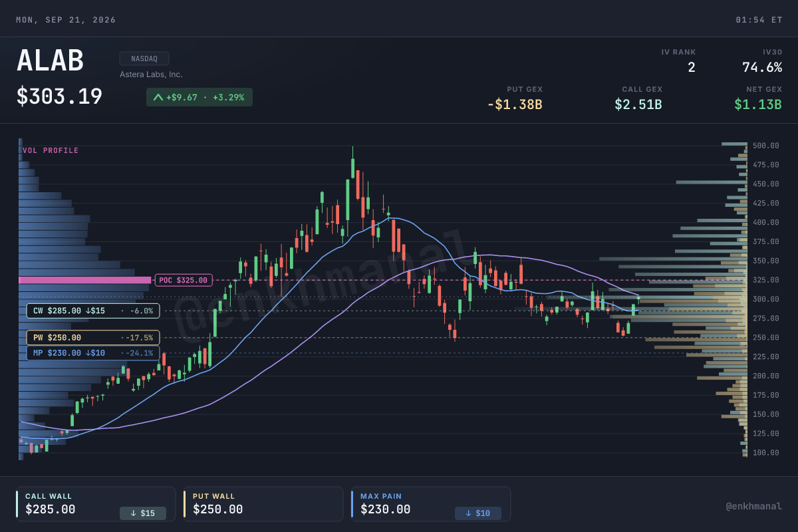Click the date MON, SEP 21, 2026

click(66, 20)
